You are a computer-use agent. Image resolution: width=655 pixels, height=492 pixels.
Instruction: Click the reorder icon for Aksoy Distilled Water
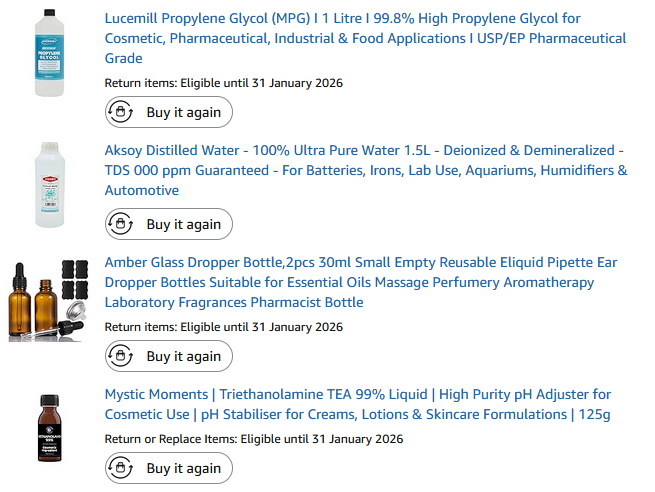[x=121, y=224]
